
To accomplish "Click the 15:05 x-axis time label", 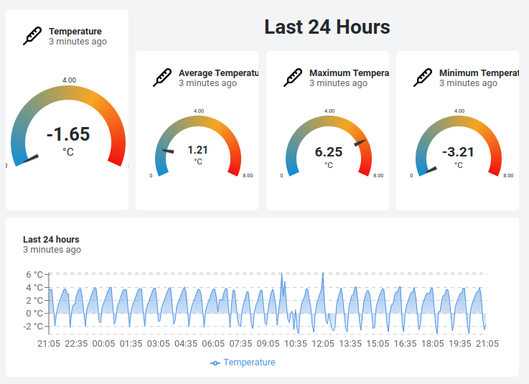I will point(378,344).
